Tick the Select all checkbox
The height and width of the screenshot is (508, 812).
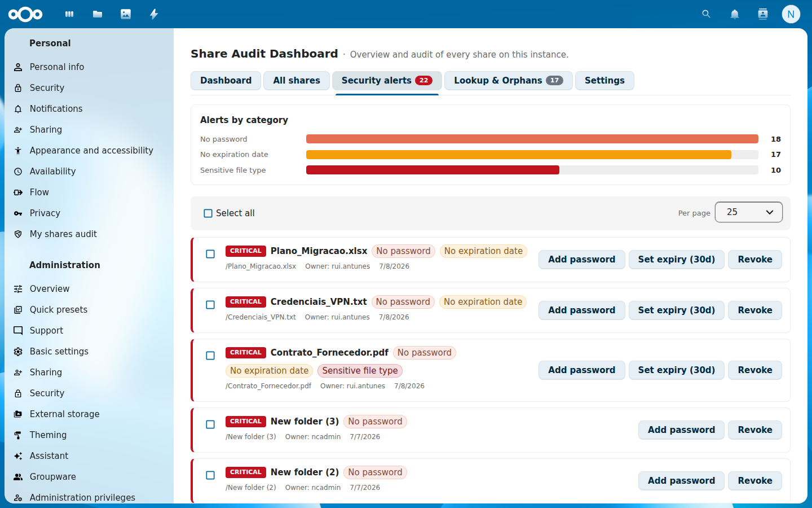point(208,213)
